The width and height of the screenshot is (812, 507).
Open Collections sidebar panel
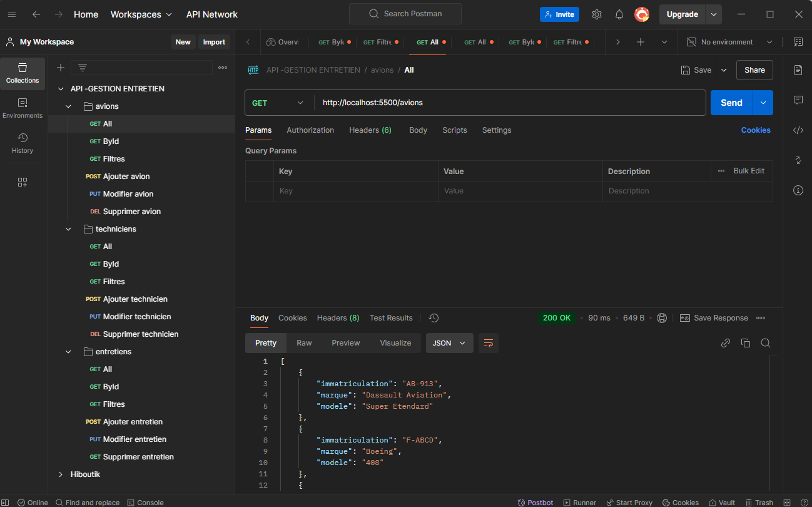coord(23,73)
